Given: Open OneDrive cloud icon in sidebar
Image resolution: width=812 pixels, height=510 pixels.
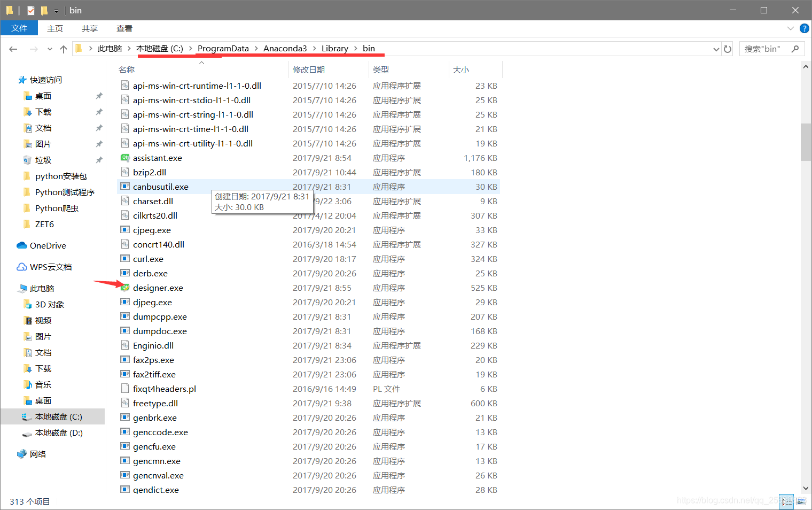Looking at the screenshot, I should coord(22,245).
